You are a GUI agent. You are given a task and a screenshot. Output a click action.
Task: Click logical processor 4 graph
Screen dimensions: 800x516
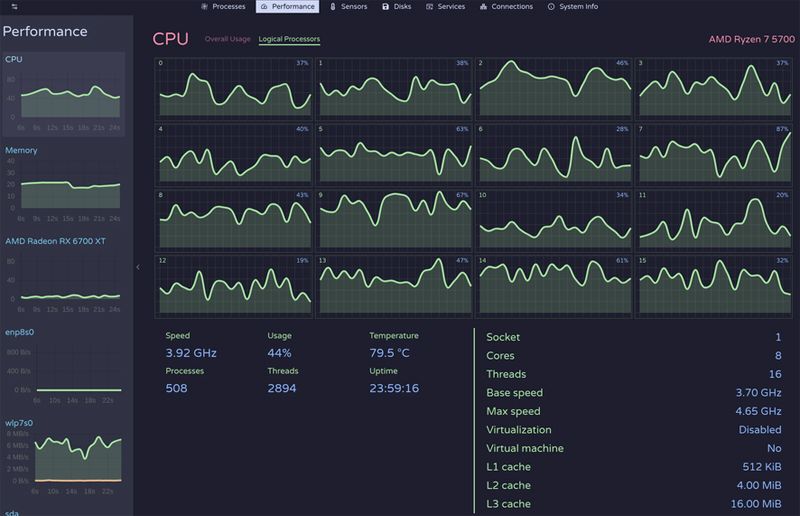click(234, 154)
